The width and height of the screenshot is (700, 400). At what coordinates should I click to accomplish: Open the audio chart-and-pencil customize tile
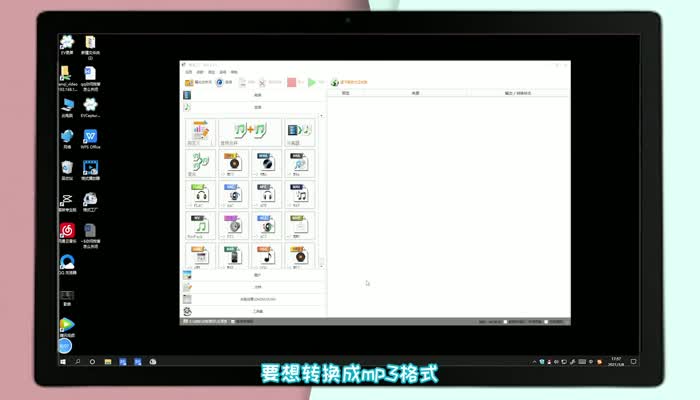click(x=200, y=132)
